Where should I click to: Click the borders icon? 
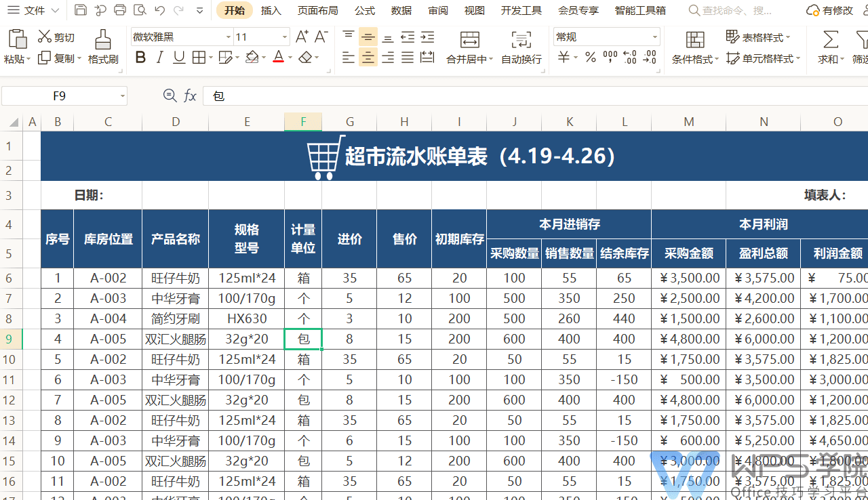coord(199,58)
